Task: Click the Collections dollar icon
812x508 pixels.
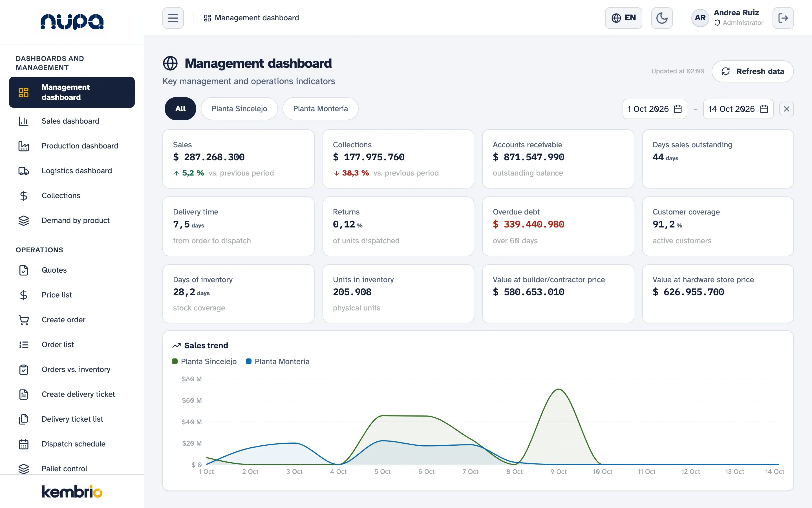Action: coord(23,196)
